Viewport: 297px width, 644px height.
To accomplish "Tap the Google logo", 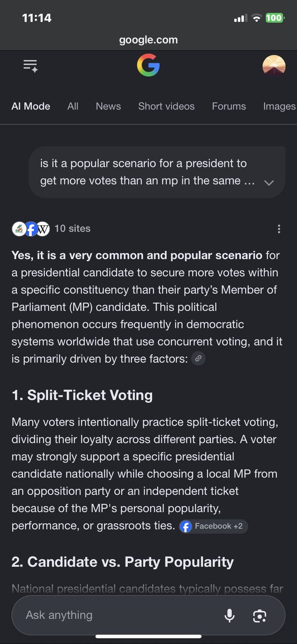I will pos(148,66).
